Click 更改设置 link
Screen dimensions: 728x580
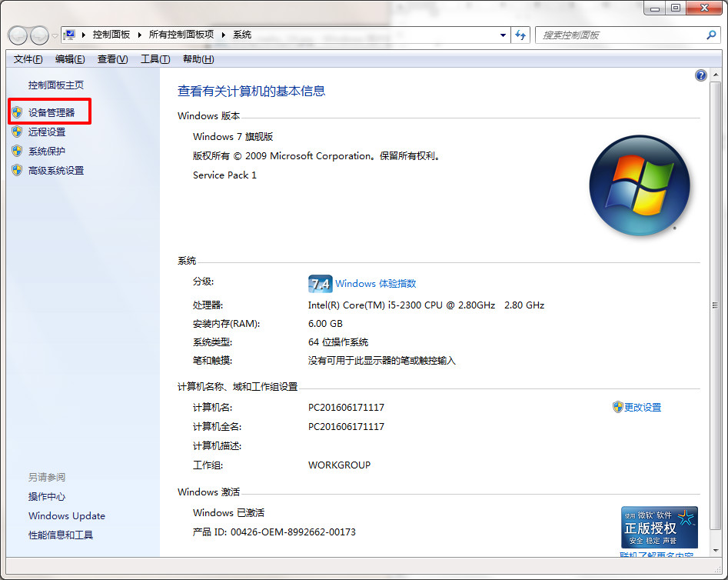(x=643, y=408)
